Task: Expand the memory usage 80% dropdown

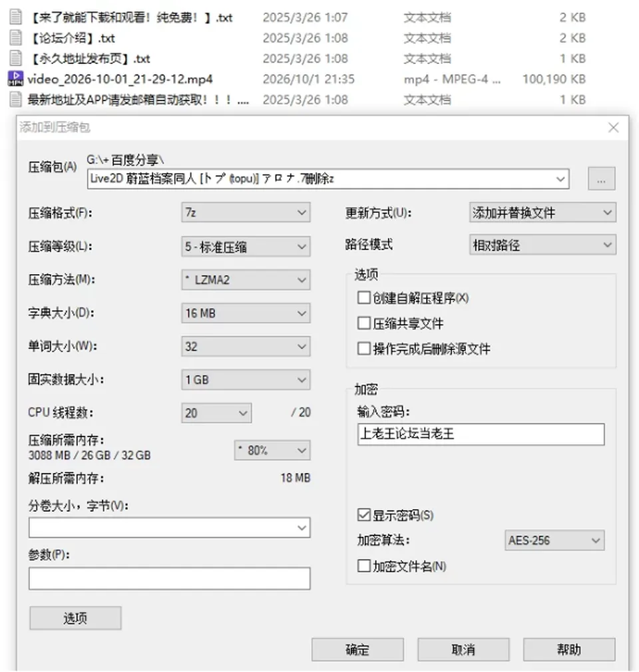Action: [x=272, y=450]
